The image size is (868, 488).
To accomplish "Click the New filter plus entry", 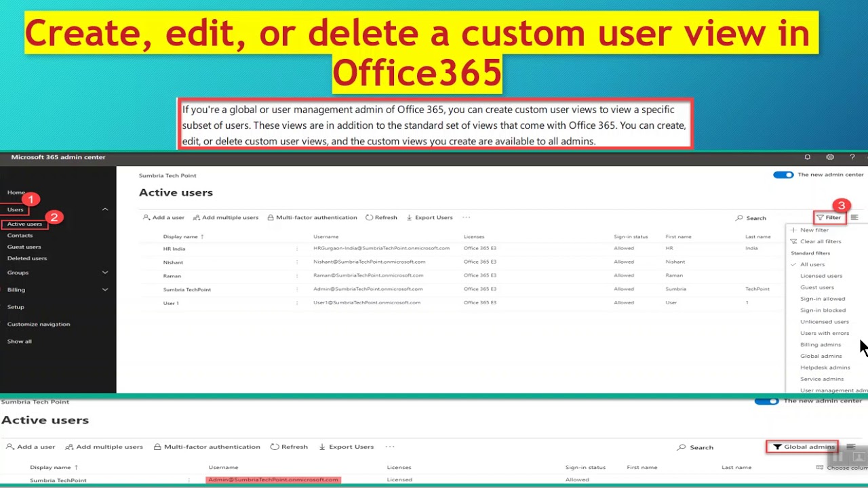I will [x=810, y=230].
